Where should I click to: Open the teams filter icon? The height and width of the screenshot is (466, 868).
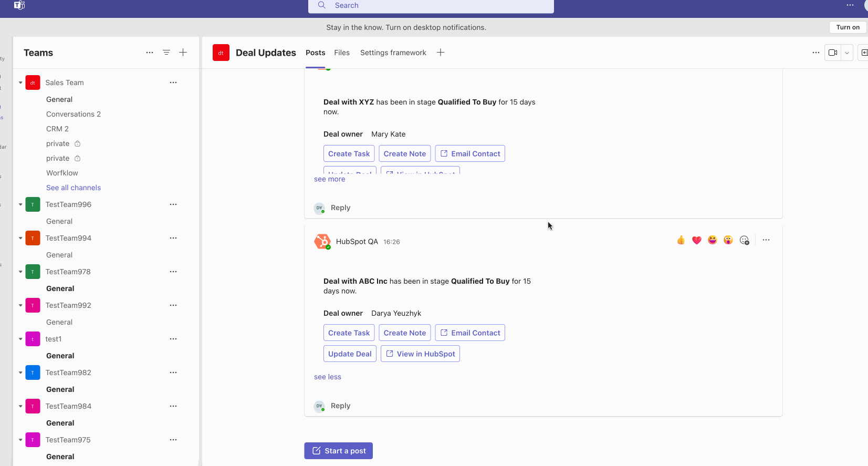166,53
